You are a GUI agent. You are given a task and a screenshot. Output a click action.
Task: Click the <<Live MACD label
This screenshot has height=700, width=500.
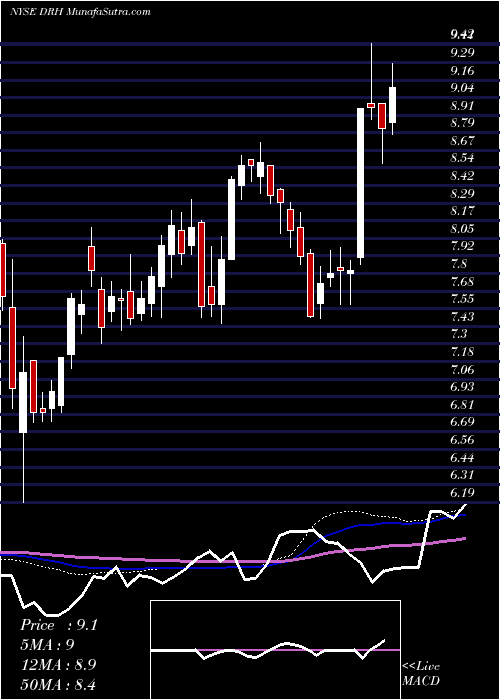(421, 674)
